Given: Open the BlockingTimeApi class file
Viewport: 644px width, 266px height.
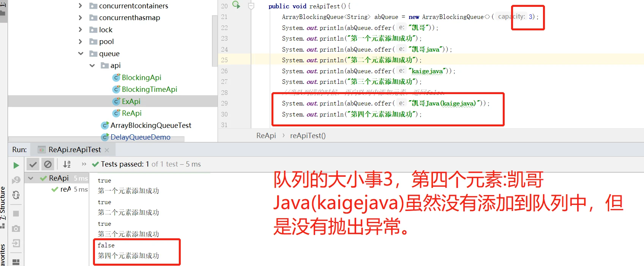Looking at the screenshot, I should pyautogui.click(x=149, y=89).
